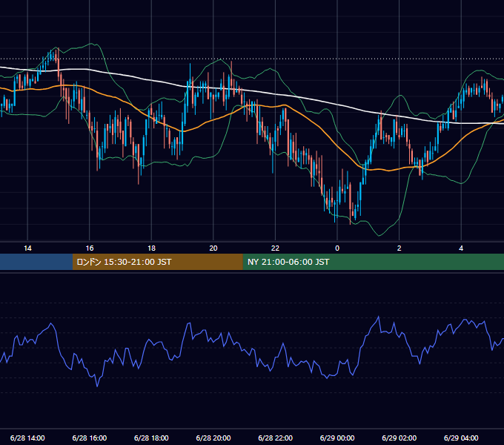Click the 6/28 18:00 date label

(151, 438)
